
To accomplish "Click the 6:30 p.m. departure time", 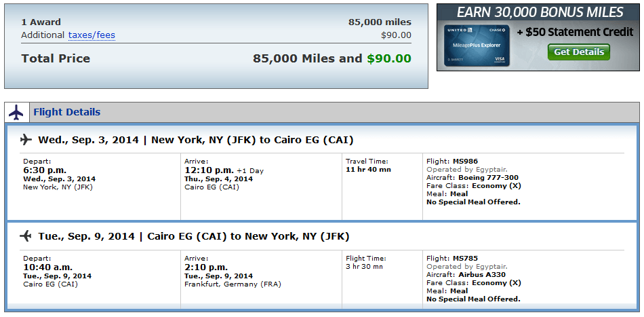I will click(45, 170).
